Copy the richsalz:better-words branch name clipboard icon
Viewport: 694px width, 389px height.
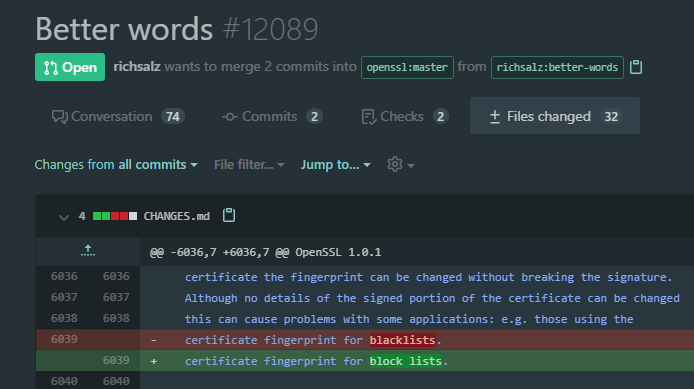tap(636, 67)
